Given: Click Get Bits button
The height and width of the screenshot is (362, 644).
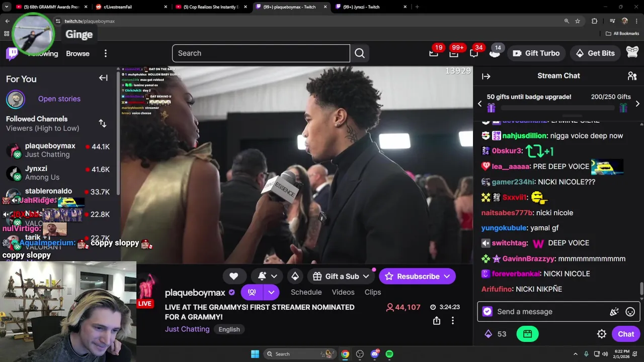Looking at the screenshot, I should click(595, 53).
